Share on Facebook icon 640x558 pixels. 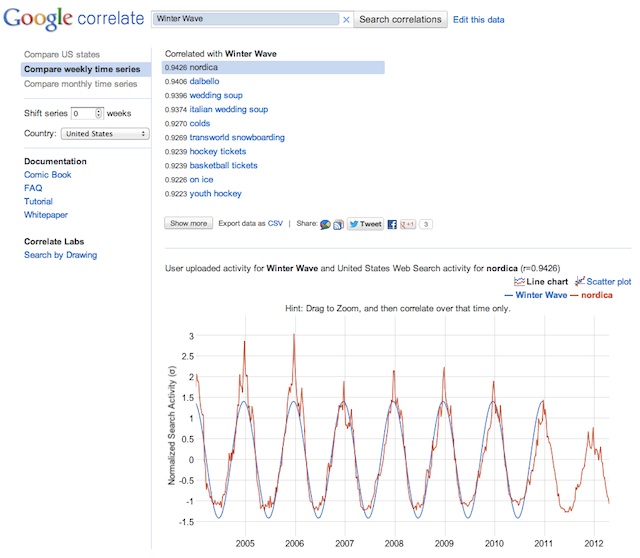pos(392,224)
